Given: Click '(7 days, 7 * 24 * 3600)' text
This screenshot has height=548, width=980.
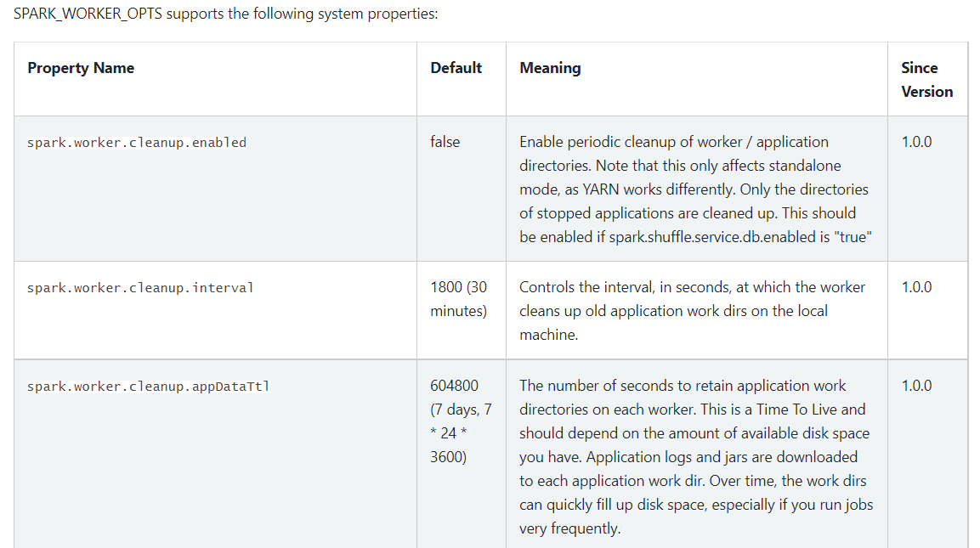Looking at the screenshot, I should [462, 433].
